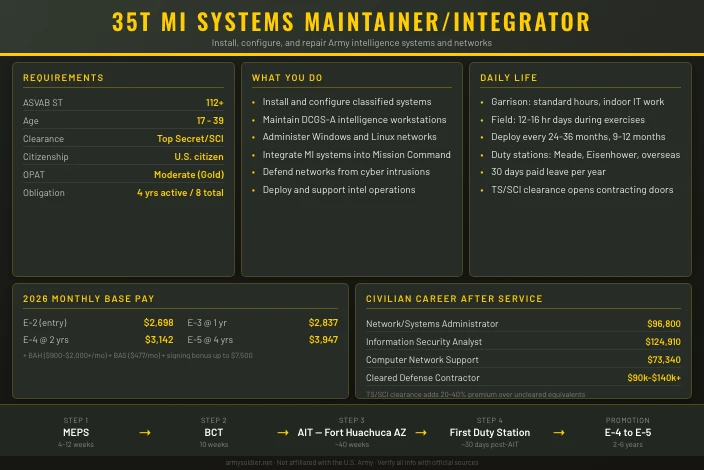Select the E-4 @ 2 yrs pay $3,142
This screenshot has width=704, height=470.
tap(159, 339)
